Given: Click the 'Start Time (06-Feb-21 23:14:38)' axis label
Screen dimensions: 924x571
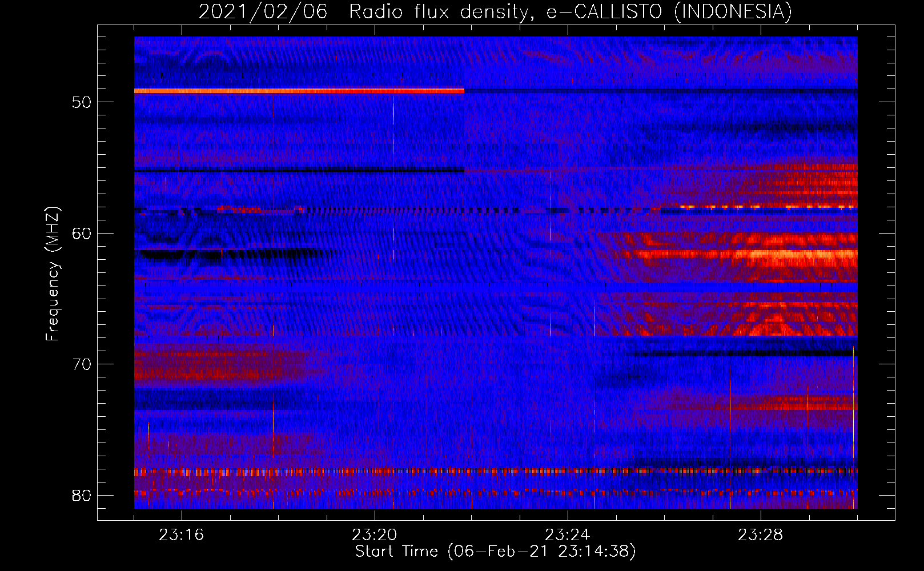Looking at the screenshot, I should (496, 552).
